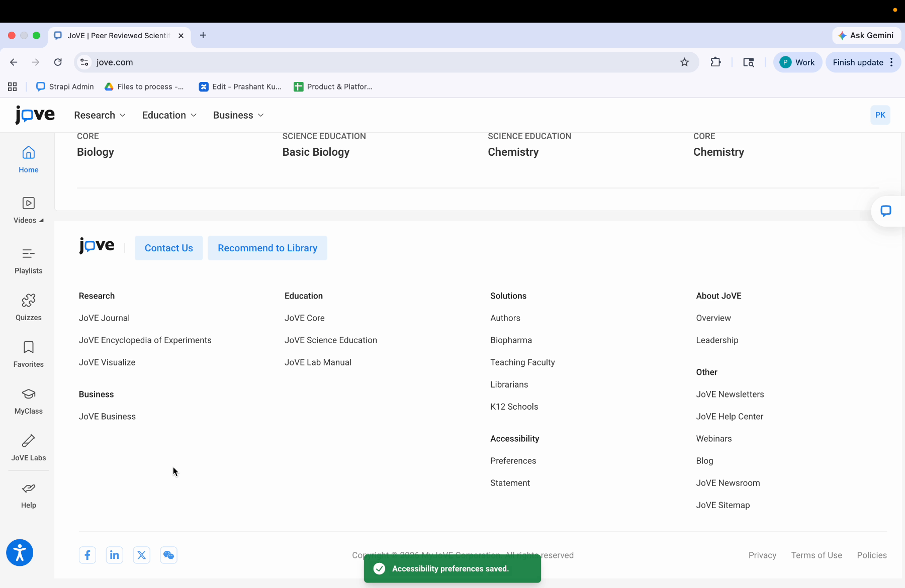Open Librarians link
The width and height of the screenshot is (905, 588).
point(509,384)
